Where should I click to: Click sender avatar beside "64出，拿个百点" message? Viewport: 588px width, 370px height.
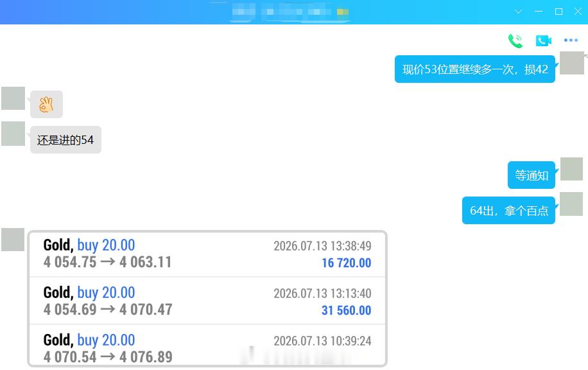pos(571,204)
